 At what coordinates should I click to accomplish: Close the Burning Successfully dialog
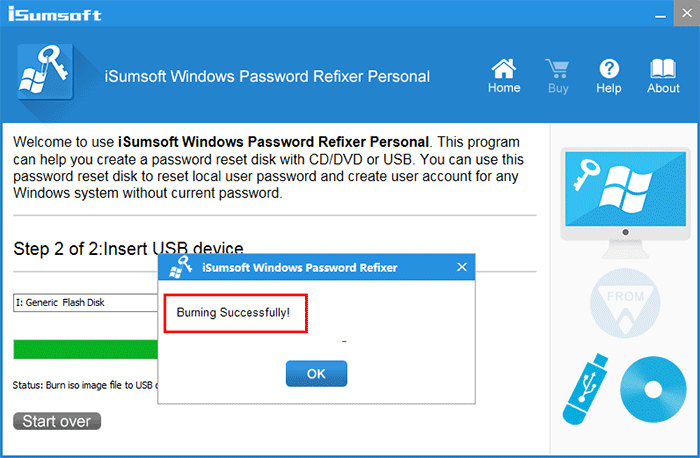pyautogui.click(x=462, y=267)
